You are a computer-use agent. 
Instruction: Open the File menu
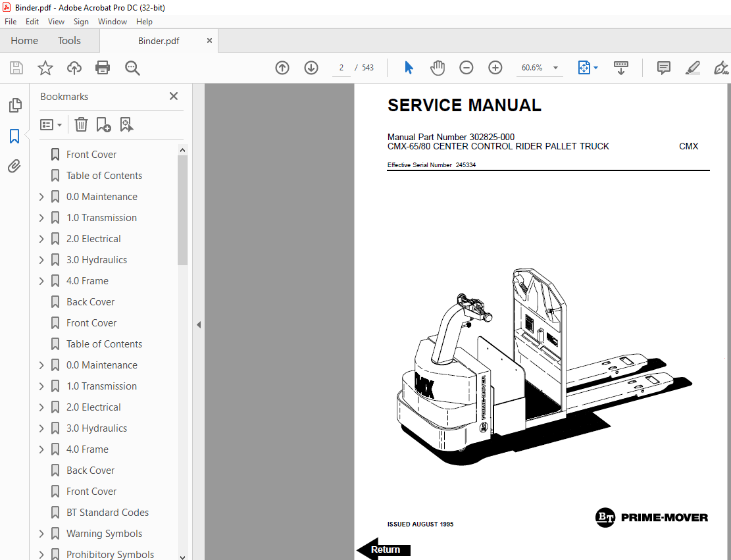[x=11, y=22]
